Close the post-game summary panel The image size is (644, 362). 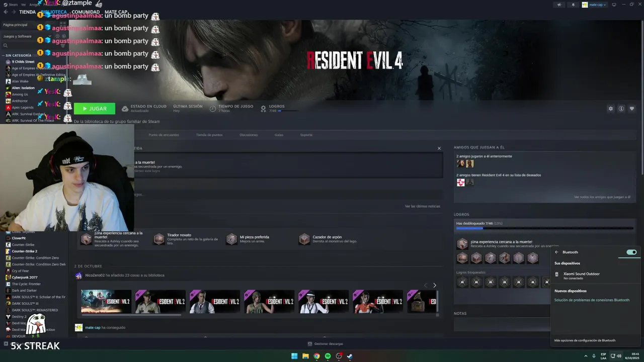439,148
